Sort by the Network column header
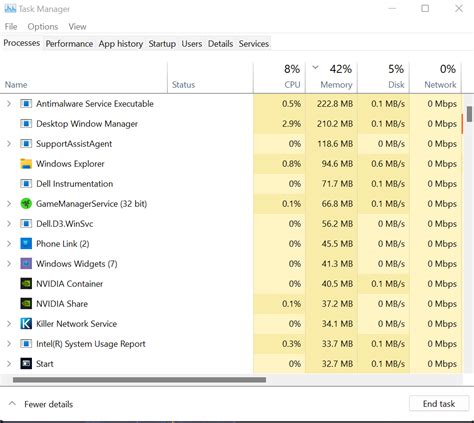Image resolution: width=474 pixels, height=423 pixels. (x=435, y=77)
